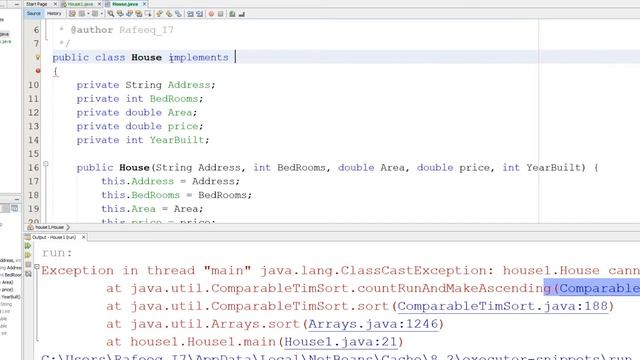
Task: Click 'this.Address = Address;' line
Action: click(170, 181)
